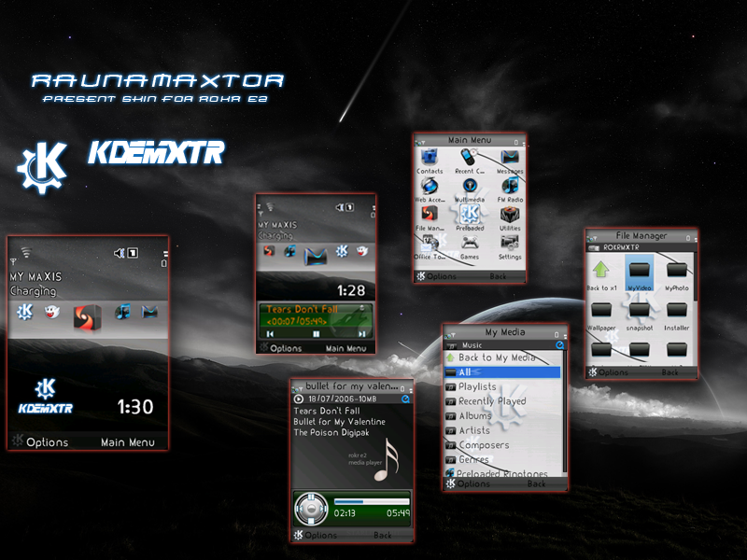The height and width of the screenshot is (560, 747).
Task: Open Multimedia icon in Main Menu
Action: 470,186
